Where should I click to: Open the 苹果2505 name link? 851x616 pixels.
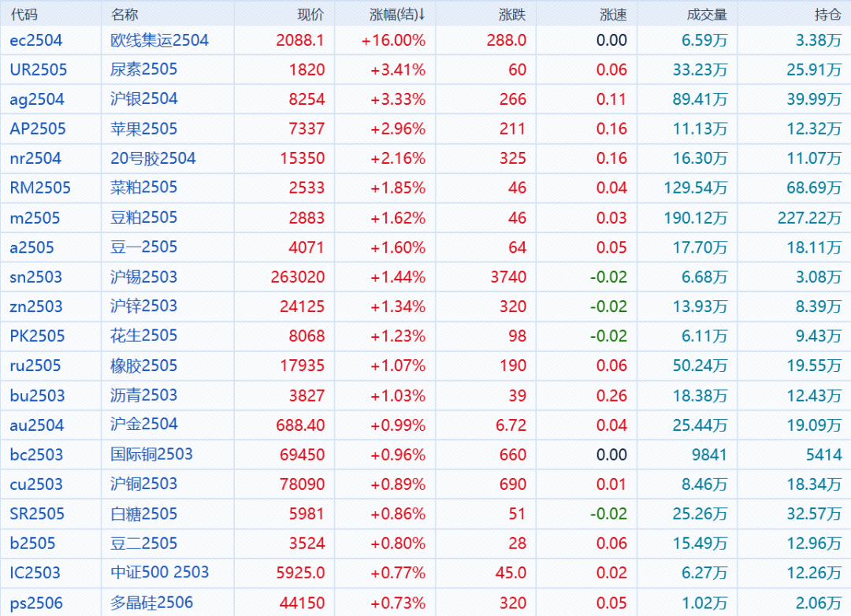tap(144, 129)
